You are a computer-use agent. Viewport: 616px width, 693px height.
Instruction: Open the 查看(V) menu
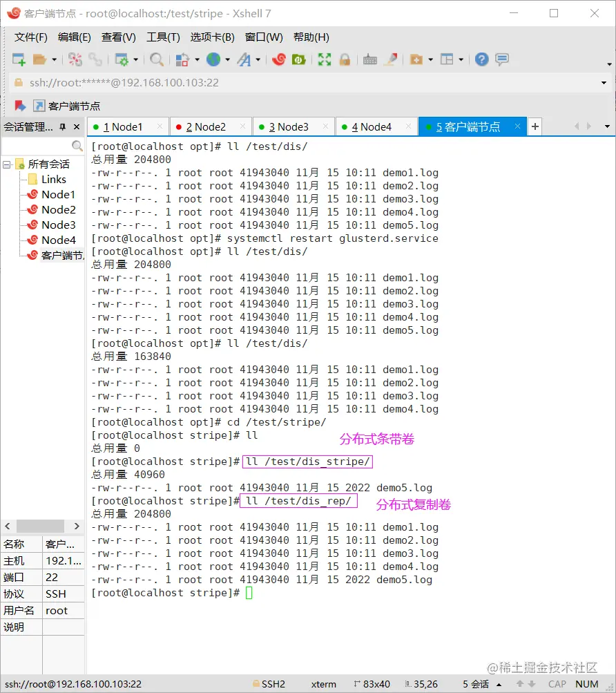118,37
